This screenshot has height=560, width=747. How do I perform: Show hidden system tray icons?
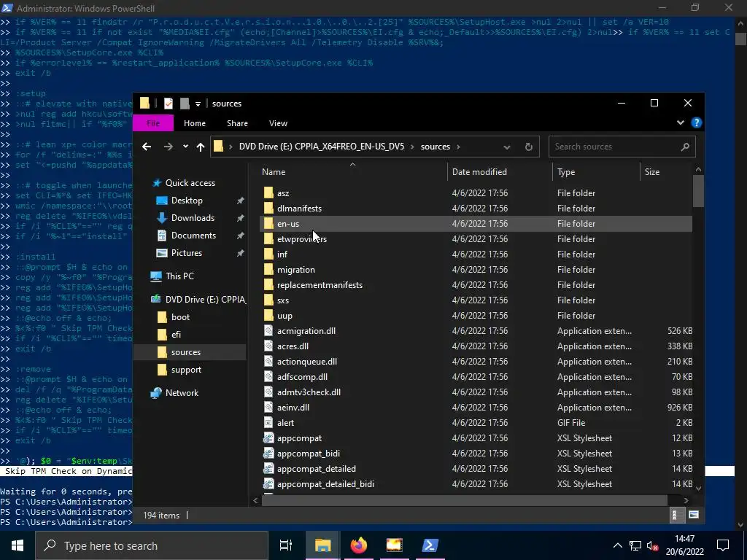[x=617, y=545]
